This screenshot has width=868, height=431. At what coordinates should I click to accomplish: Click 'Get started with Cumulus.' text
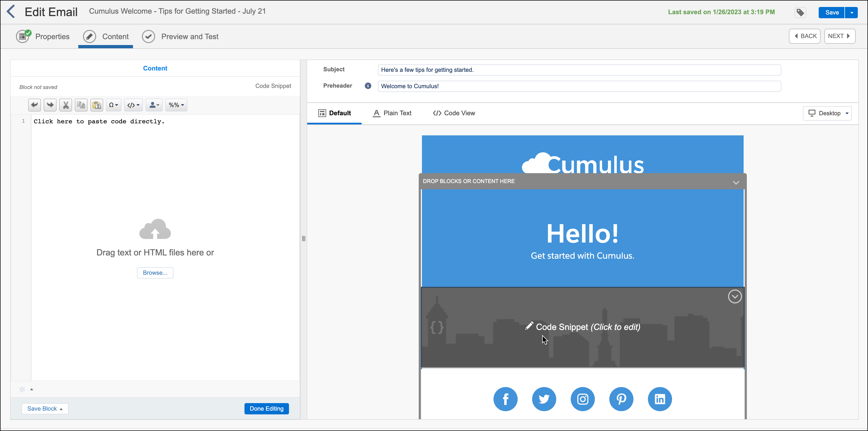pos(583,255)
